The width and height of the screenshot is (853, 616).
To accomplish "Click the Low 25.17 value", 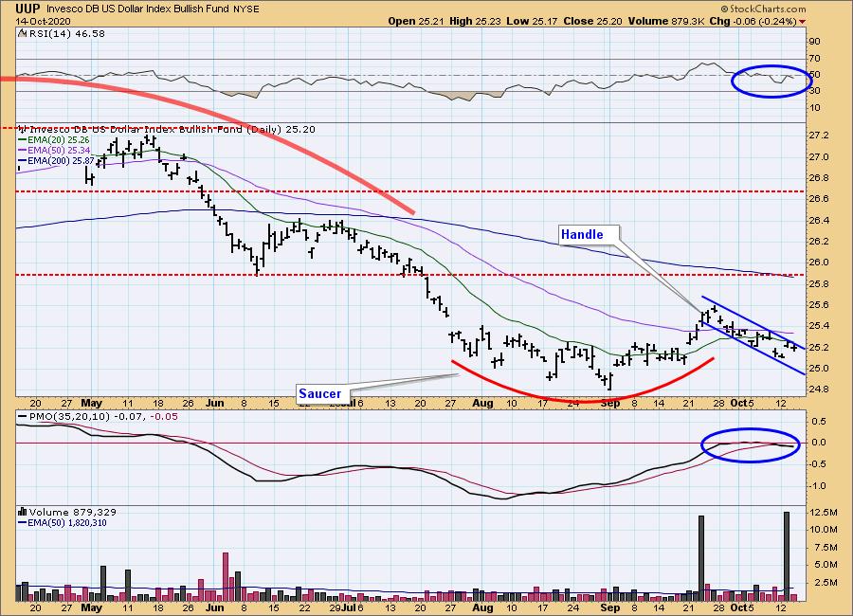I will pos(531,21).
